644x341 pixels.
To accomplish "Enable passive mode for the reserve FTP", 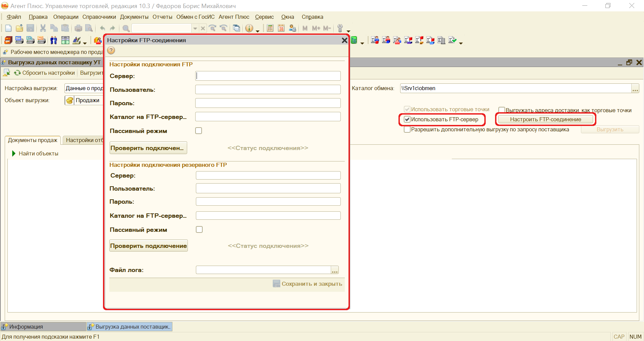I will (199, 230).
